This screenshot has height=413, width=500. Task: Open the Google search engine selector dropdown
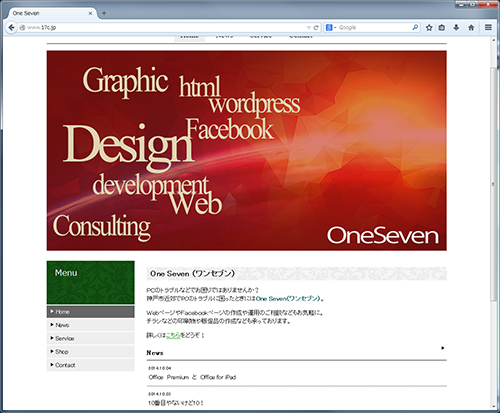[x=331, y=28]
